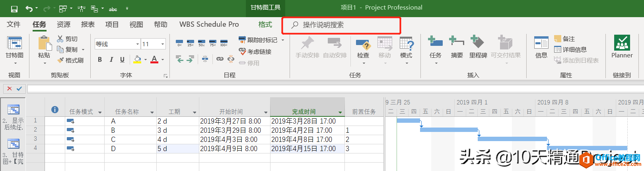Click Cut (剪切) scissors icon

pyautogui.click(x=60, y=39)
